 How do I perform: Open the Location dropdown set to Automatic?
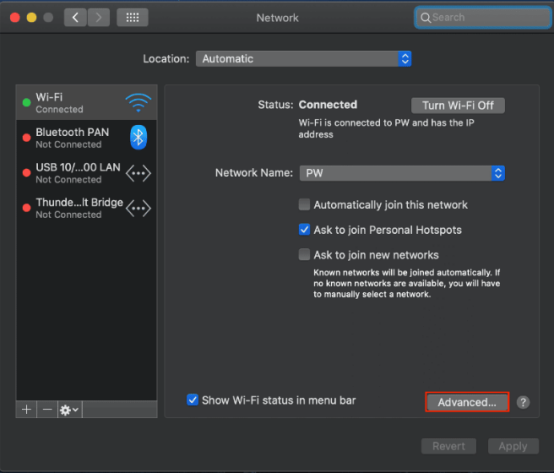click(x=303, y=59)
